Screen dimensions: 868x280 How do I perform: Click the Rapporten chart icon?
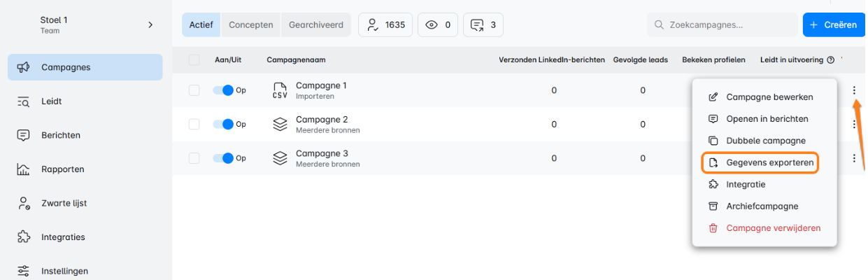pos(23,169)
